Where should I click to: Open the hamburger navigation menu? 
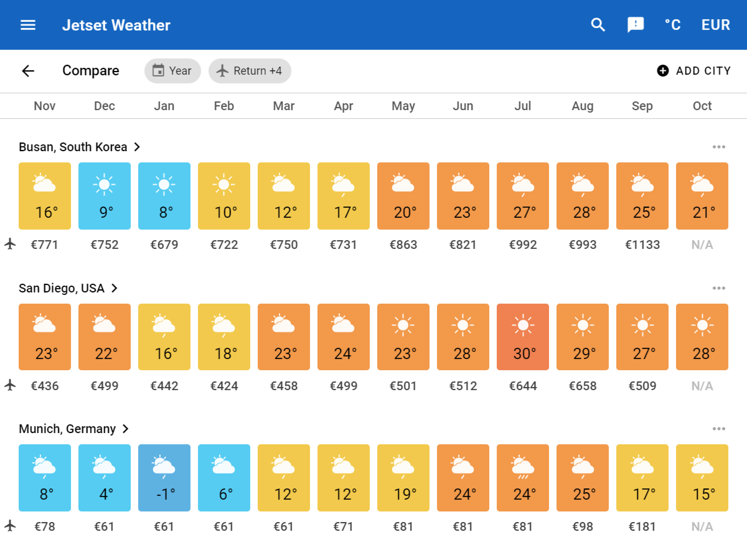click(28, 25)
